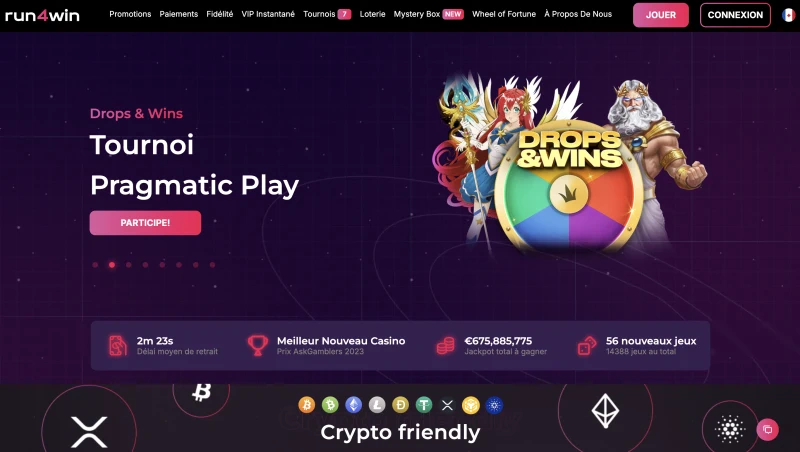
Task: Click the CONNEXION button
Action: tap(735, 15)
